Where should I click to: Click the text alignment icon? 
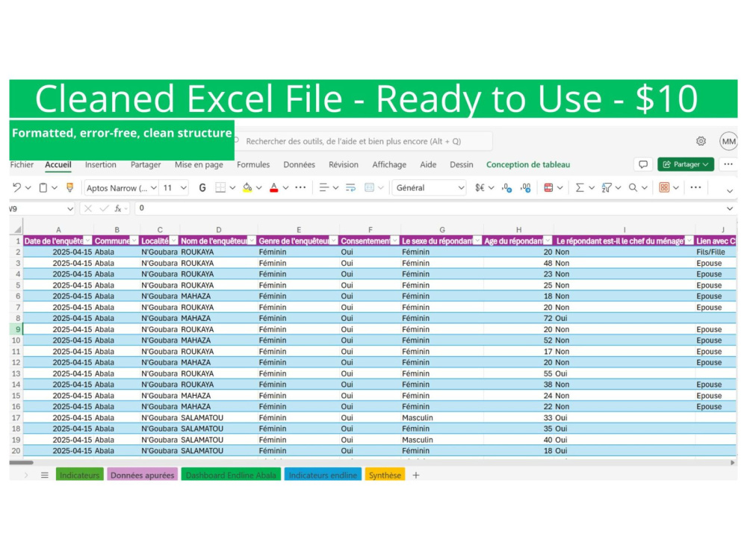pyautogui.click(x=324, y=187)
